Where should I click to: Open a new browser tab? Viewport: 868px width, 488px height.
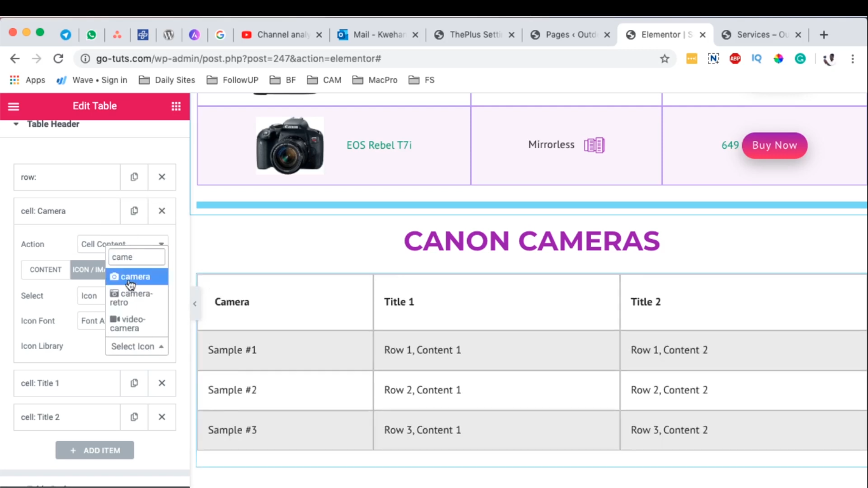pyautogui.click(x=824, y=35)
